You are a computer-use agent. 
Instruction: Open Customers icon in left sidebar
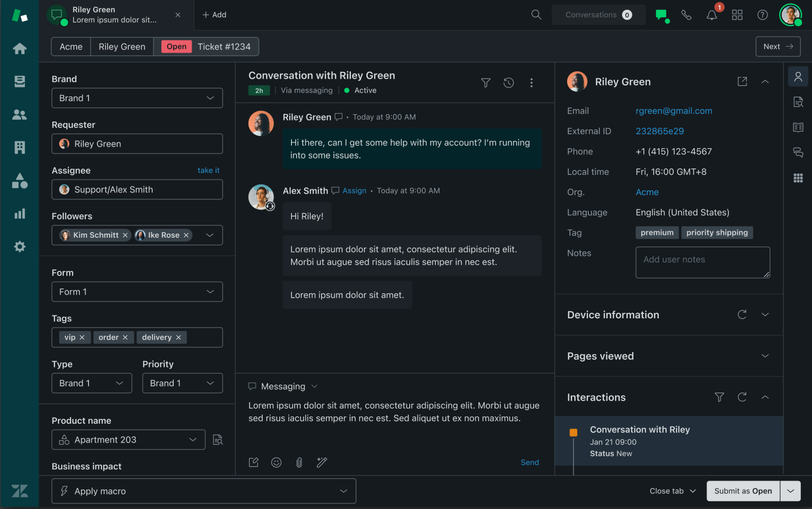click(19, 115)
